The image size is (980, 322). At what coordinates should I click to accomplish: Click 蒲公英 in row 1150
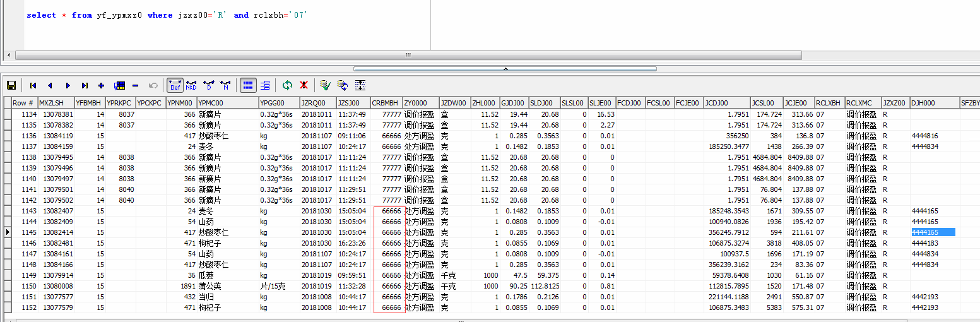coord(210,286)
